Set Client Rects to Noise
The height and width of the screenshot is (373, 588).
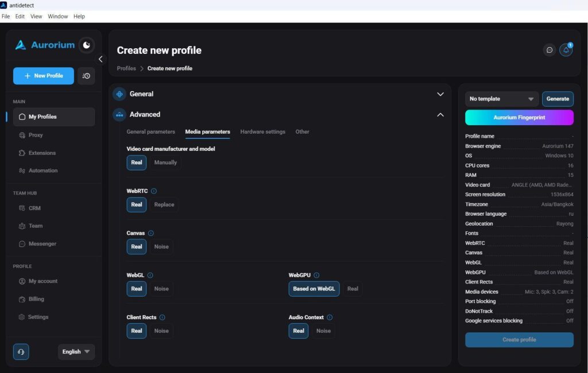161,331
